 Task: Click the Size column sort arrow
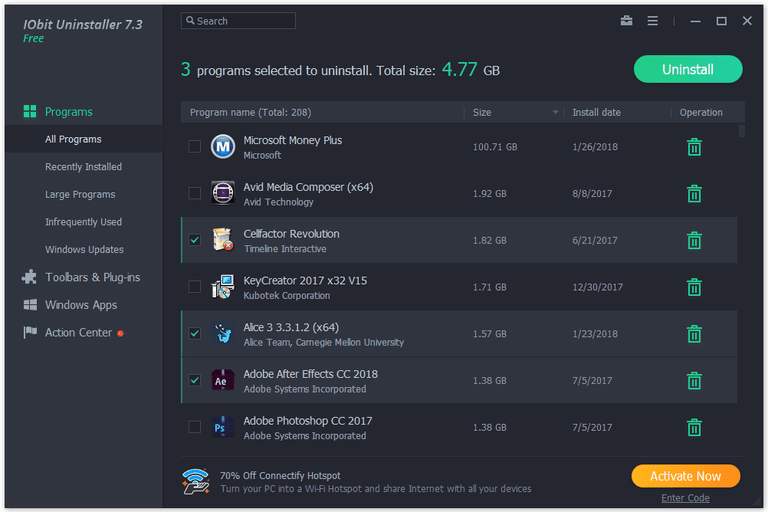(x=555, y=112)
